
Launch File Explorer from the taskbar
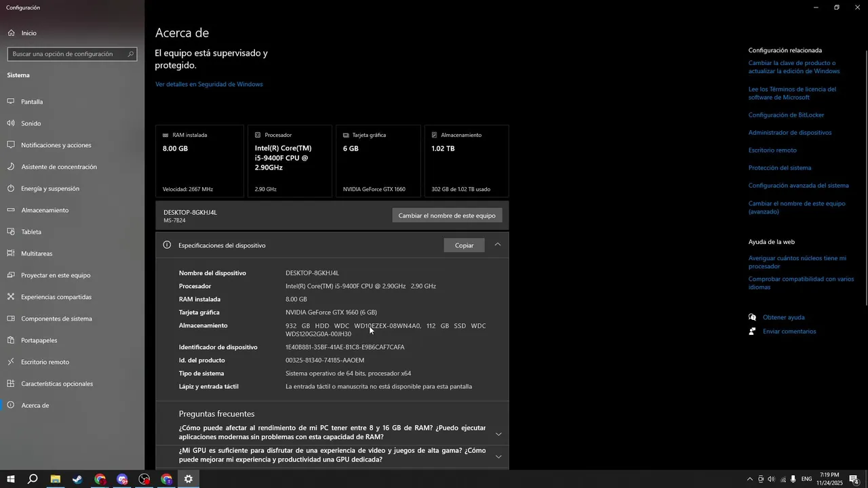(56, 479)
